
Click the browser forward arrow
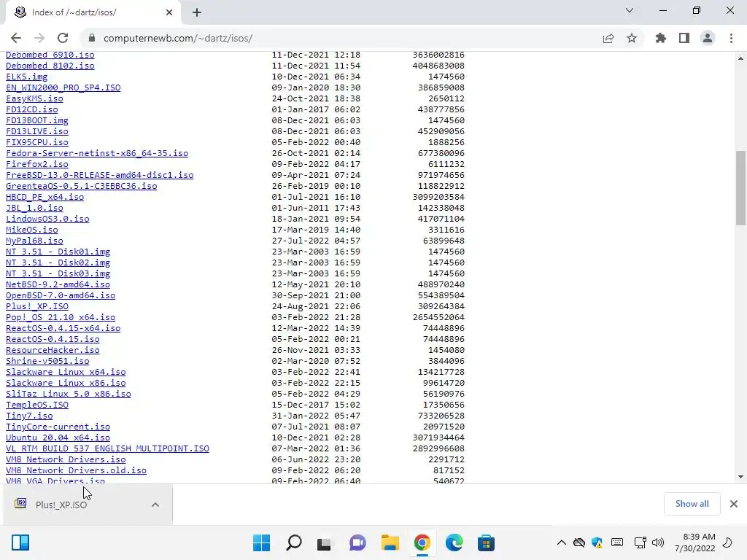(39, 38)
